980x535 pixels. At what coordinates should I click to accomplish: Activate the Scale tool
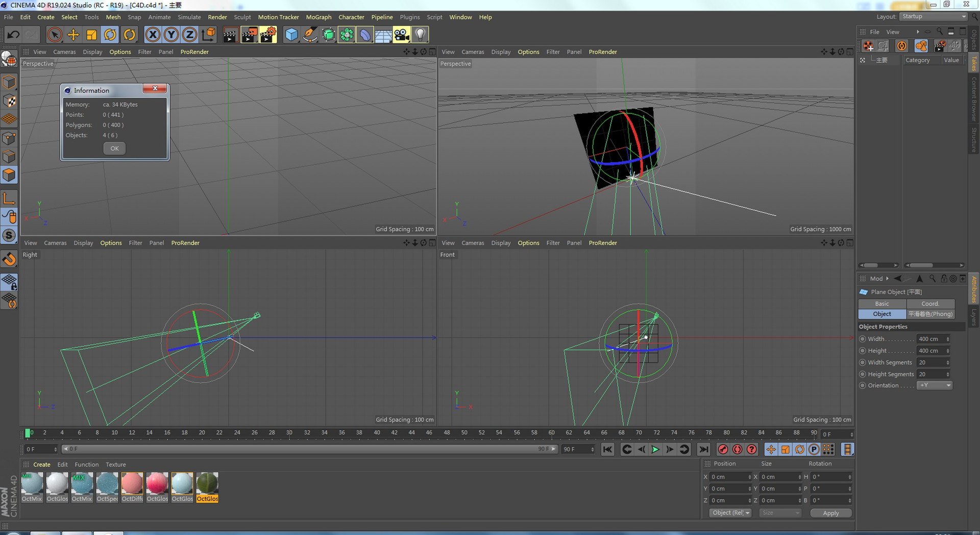point(92,35)
